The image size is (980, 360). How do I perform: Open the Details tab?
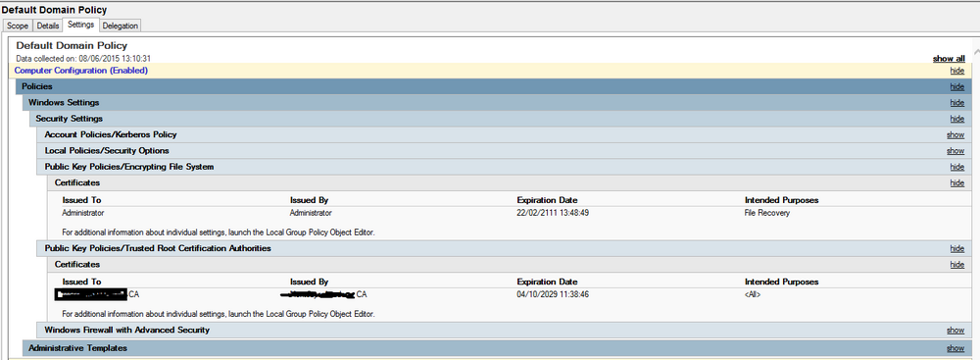47,26
